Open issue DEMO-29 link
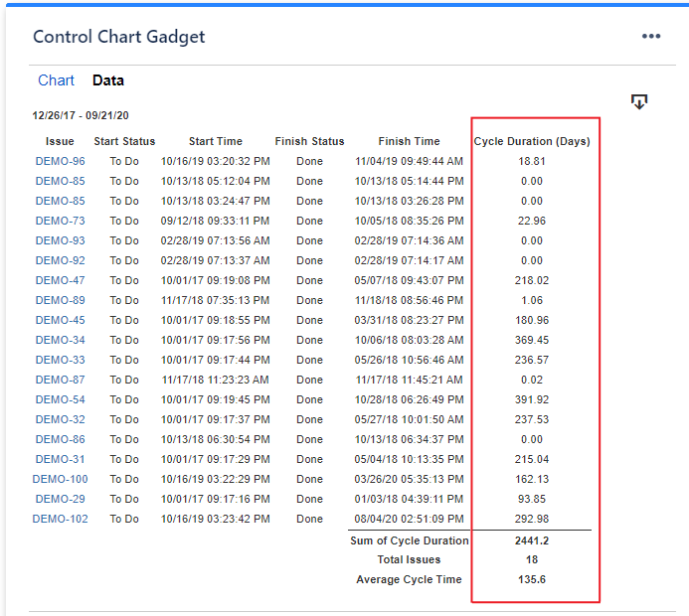This screenshot has height=616, width=689. click(x=61, y=499)
